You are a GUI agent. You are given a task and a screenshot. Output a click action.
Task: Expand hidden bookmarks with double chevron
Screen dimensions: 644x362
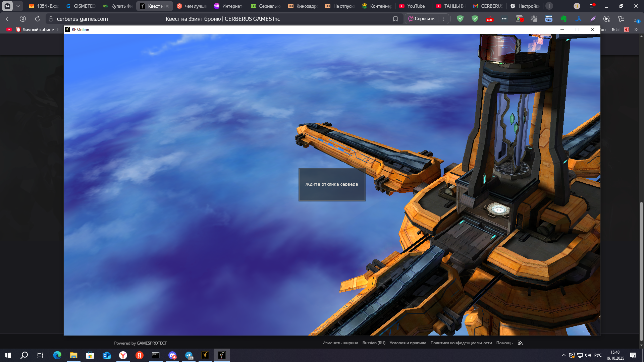(636, 29)
